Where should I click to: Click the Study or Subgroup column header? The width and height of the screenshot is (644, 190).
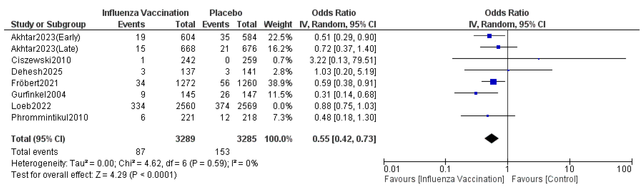pyautogui.click(x=48, y=24)
